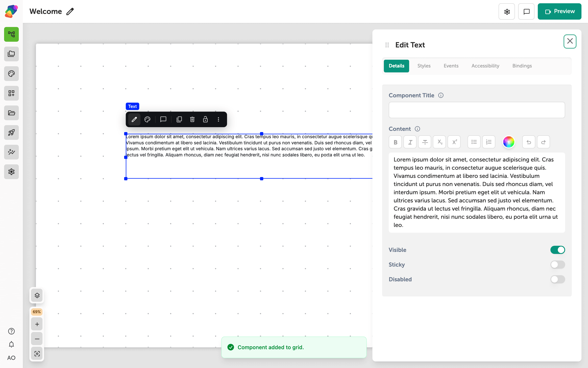Image resolution: width=588 pixels, height=368 pixels.
Task: Open the folder icon in left sidebar
Action: [11, 113]
